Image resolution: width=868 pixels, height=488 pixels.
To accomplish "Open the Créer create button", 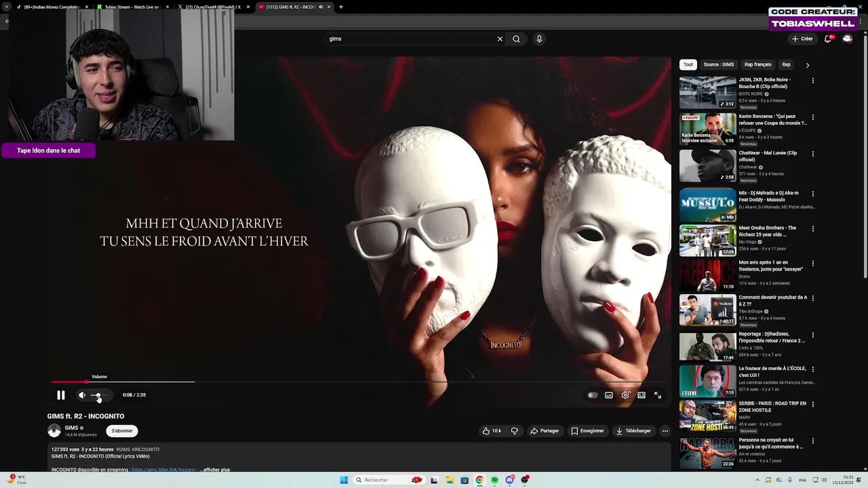I will [x=802, y=39].
